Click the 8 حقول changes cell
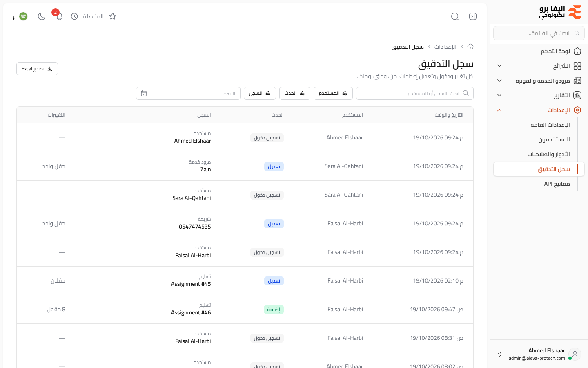The image size is (588, 368). pos(56,310)
